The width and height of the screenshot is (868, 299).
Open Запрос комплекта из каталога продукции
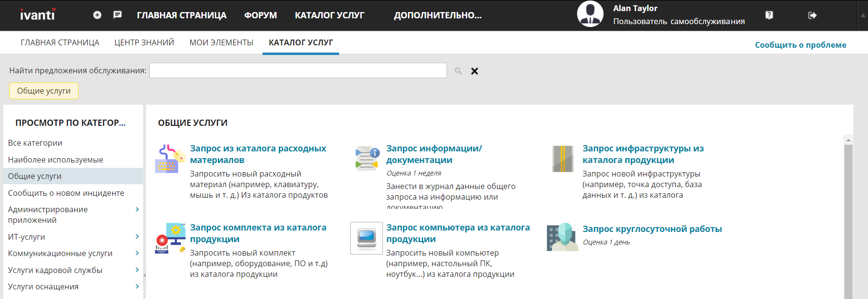258,233
